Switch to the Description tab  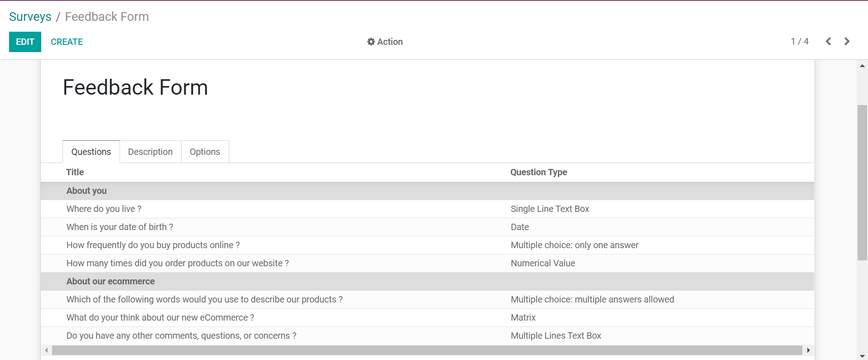tap(150, 152)
